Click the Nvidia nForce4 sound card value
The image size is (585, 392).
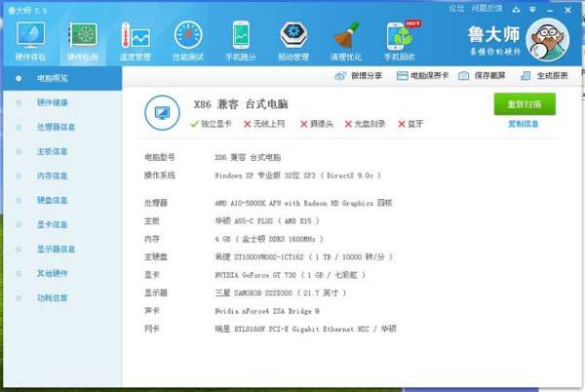tap(267, 311)
